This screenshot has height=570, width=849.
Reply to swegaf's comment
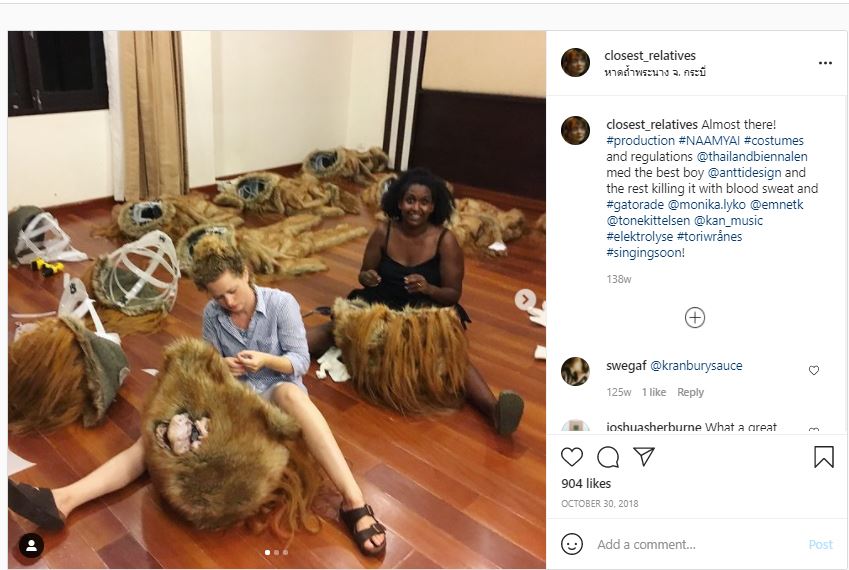(690, 392)
